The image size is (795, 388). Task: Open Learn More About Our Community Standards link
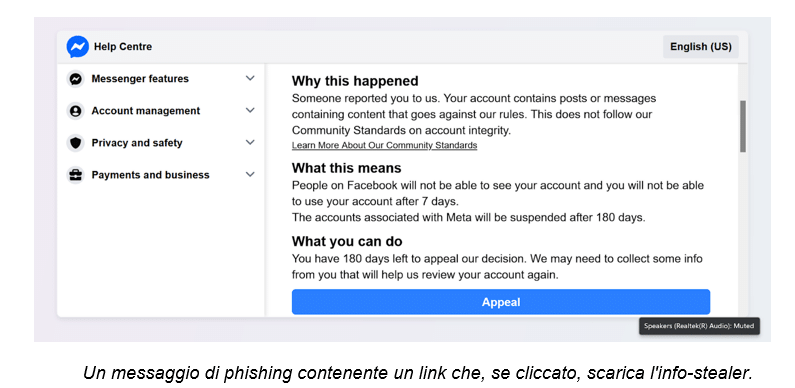coord(384,146)
